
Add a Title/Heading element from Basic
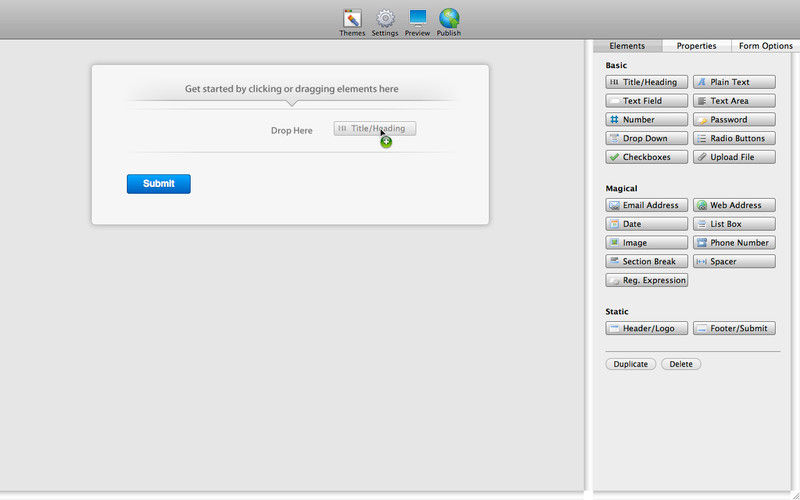click(646, 82)
